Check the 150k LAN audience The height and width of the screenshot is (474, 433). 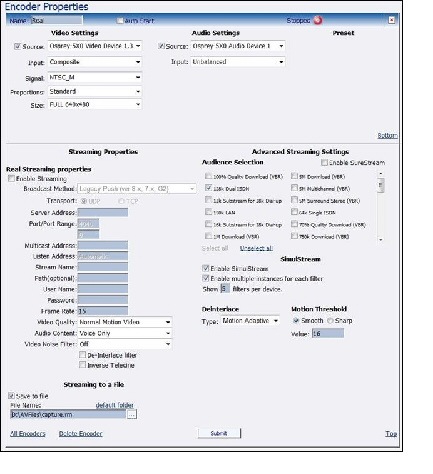tap(208, 212)
